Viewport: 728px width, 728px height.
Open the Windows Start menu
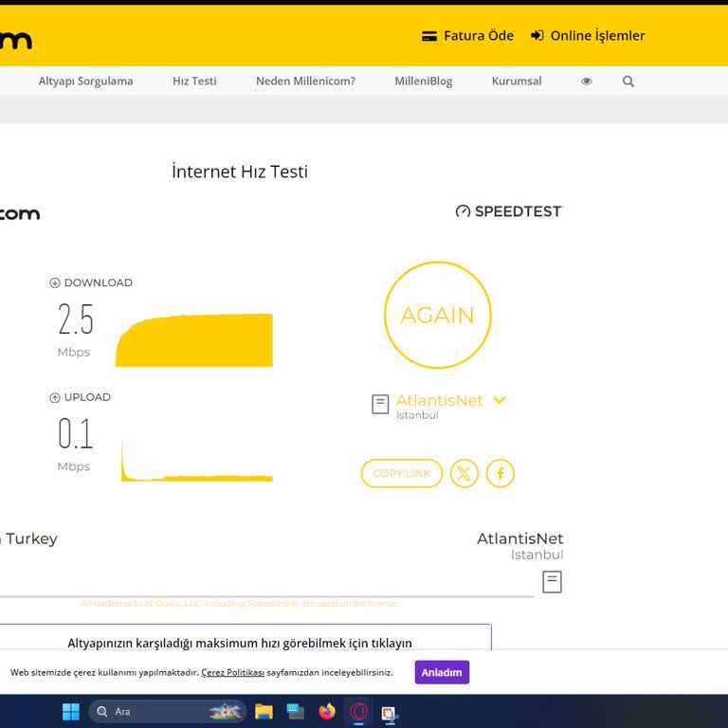(x=71, y=711)
